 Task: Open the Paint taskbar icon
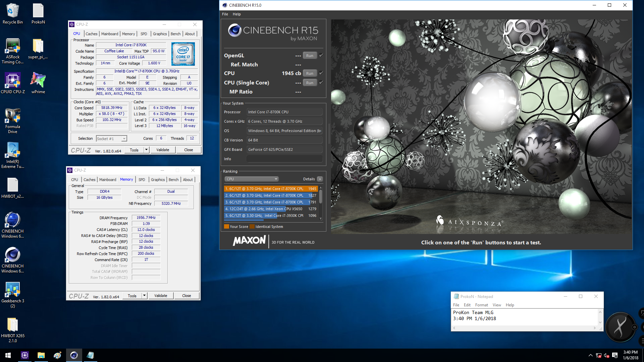coord(57,355)
